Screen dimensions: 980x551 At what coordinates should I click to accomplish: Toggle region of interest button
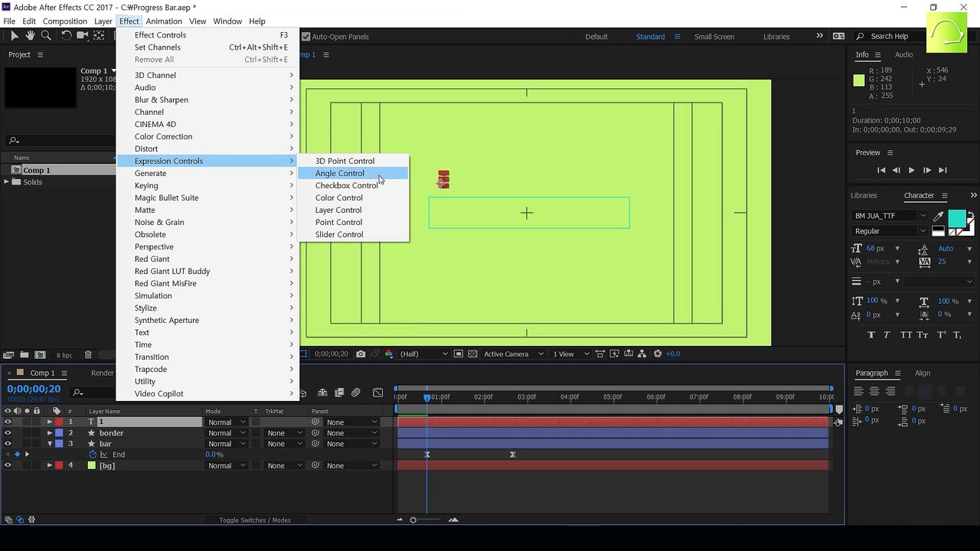tap(458, 354)
